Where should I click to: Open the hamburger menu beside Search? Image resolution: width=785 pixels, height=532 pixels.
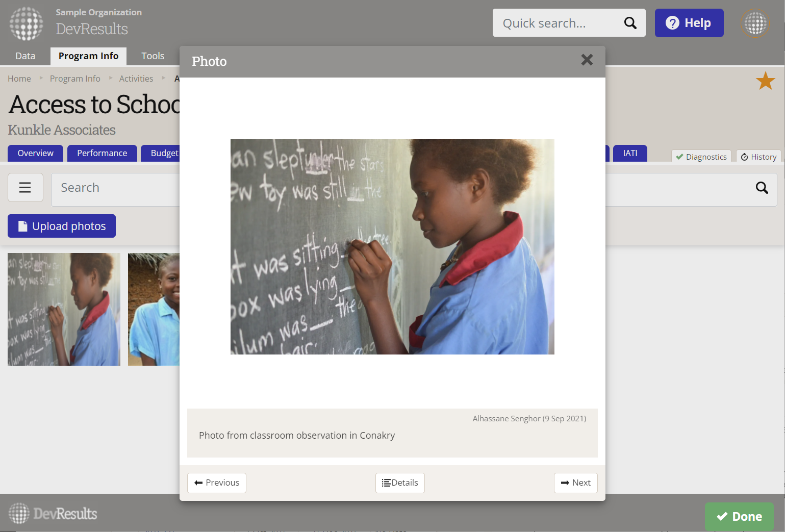tap(25, 188)
